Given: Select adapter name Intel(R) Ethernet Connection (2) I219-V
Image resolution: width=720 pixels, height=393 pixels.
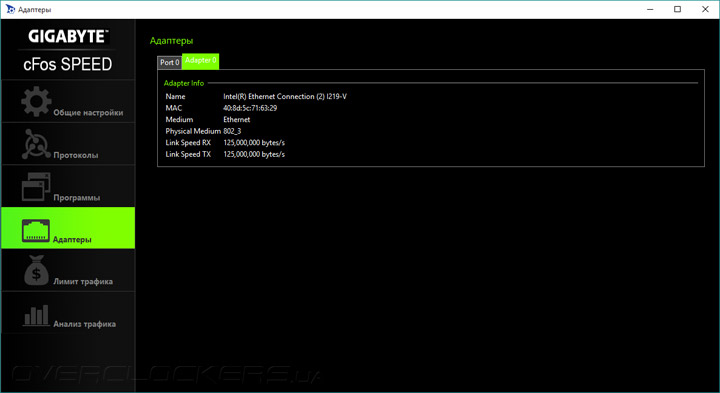Looking at the screenshot, I should (285, 96).
